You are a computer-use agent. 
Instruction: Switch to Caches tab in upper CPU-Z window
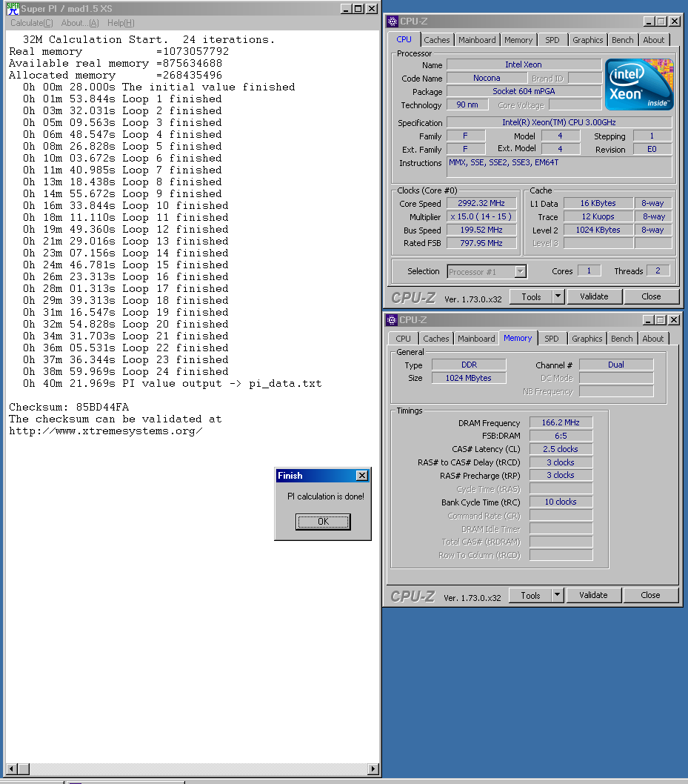point(437,40)
